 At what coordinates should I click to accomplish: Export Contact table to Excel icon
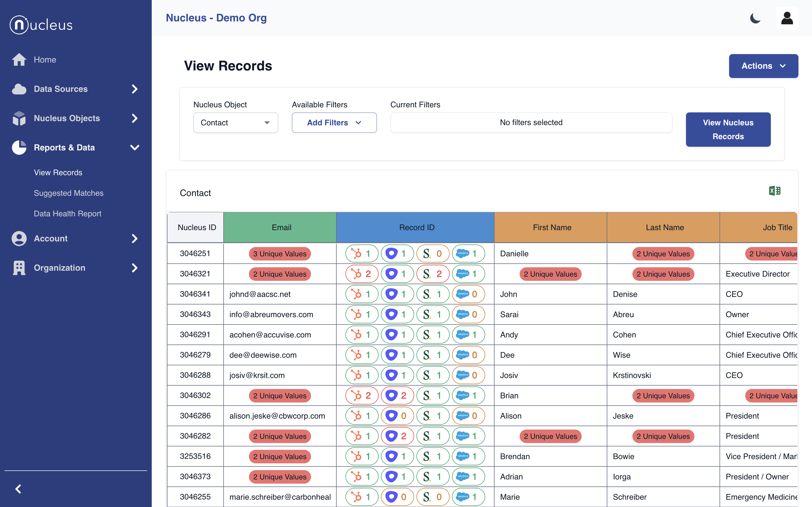coord(775,191)
